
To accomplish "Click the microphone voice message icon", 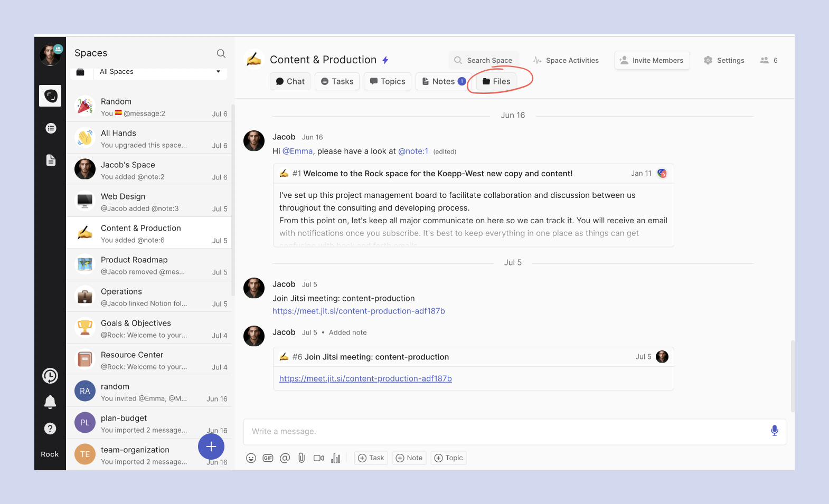I will tap(774, 431).
